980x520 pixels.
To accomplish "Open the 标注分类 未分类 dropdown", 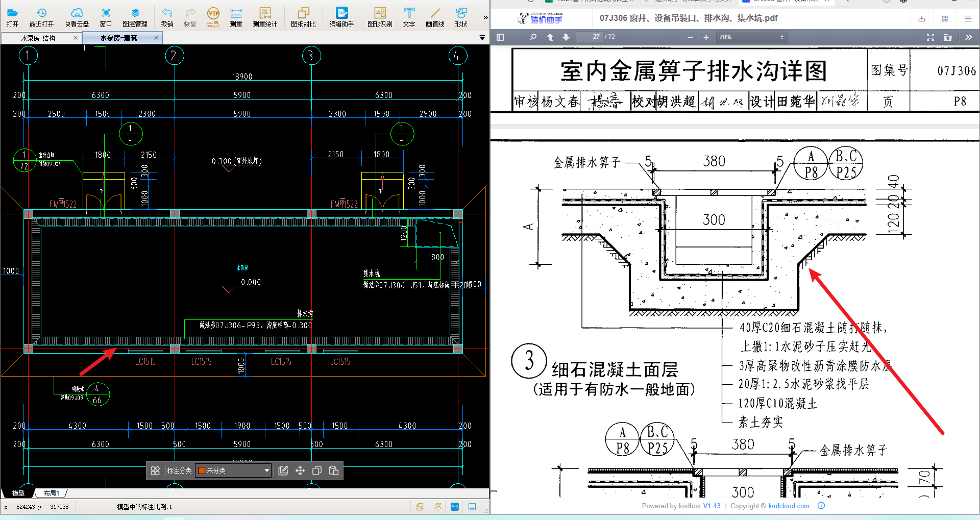I will coord(233,471).
